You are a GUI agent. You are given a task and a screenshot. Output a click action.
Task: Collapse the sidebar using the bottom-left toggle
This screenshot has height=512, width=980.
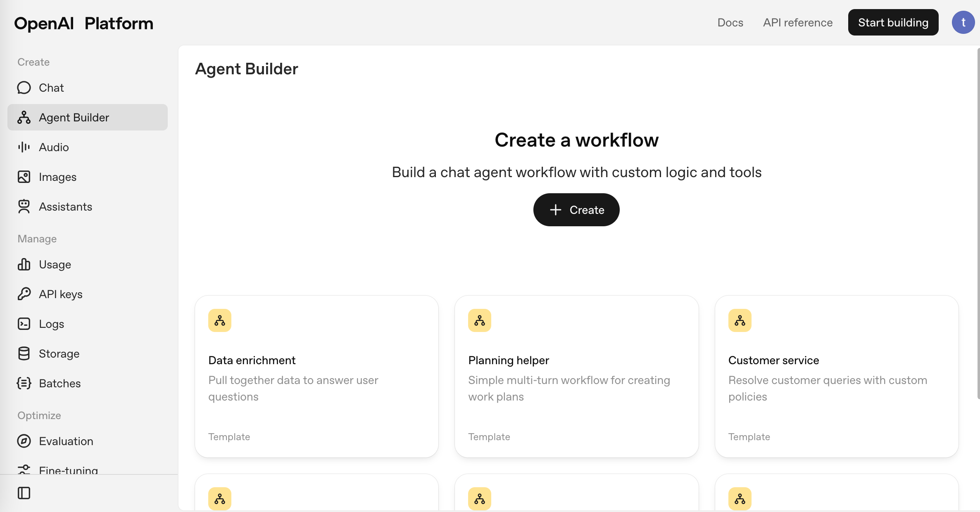click(24, 493)
